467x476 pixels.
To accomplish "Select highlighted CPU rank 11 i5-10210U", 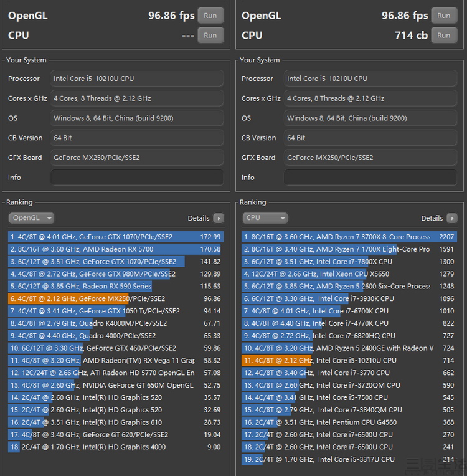I will (x=349, y=361).
